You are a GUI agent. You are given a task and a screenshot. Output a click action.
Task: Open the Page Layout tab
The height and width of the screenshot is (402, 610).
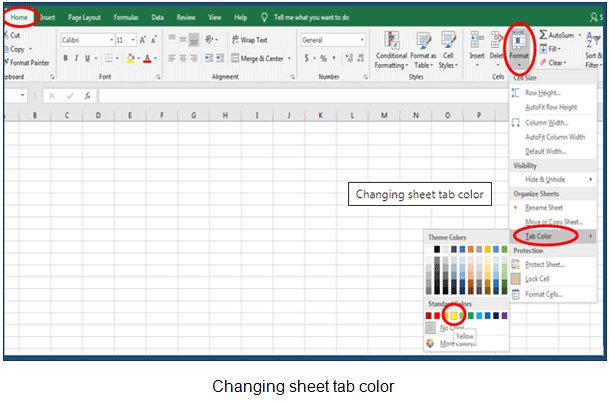[x=84, y=18]
